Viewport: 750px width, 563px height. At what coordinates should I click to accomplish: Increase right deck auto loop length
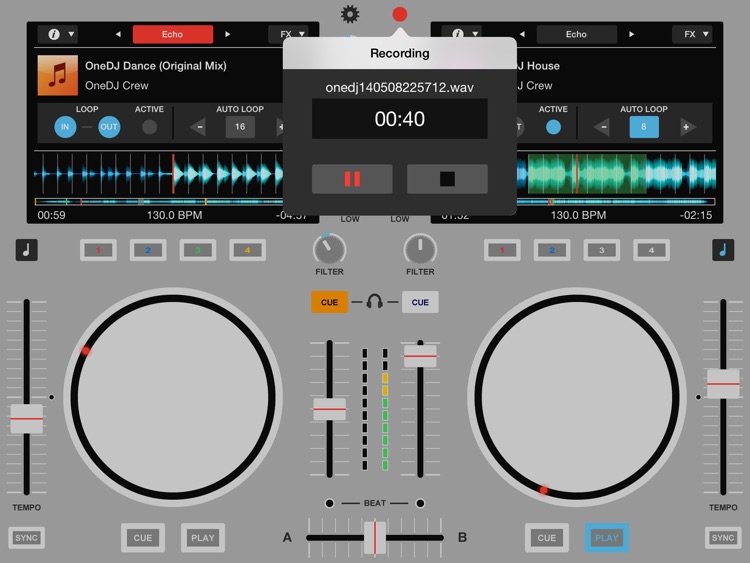pyautogui.click(x=687, y=127)
